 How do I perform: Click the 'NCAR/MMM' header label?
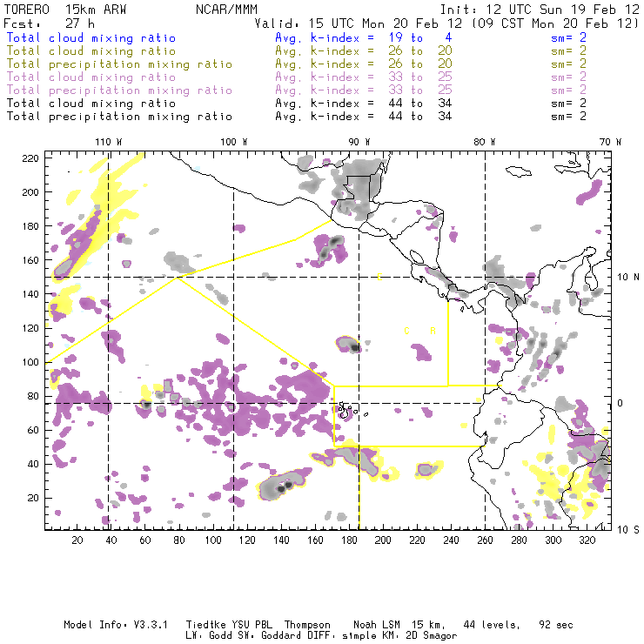[226, 10]
